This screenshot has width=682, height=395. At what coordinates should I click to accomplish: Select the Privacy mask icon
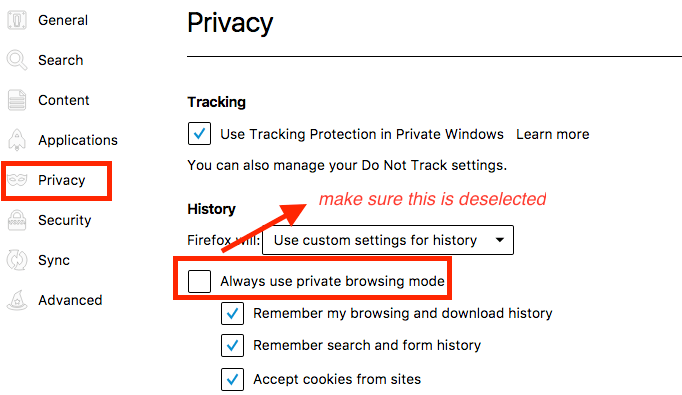pyautogui.click(x=17, y=180)
